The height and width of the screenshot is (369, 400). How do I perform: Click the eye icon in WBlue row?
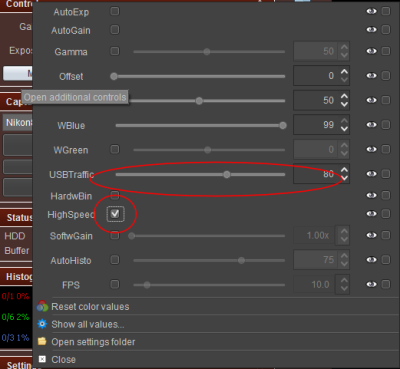(371, 125)
